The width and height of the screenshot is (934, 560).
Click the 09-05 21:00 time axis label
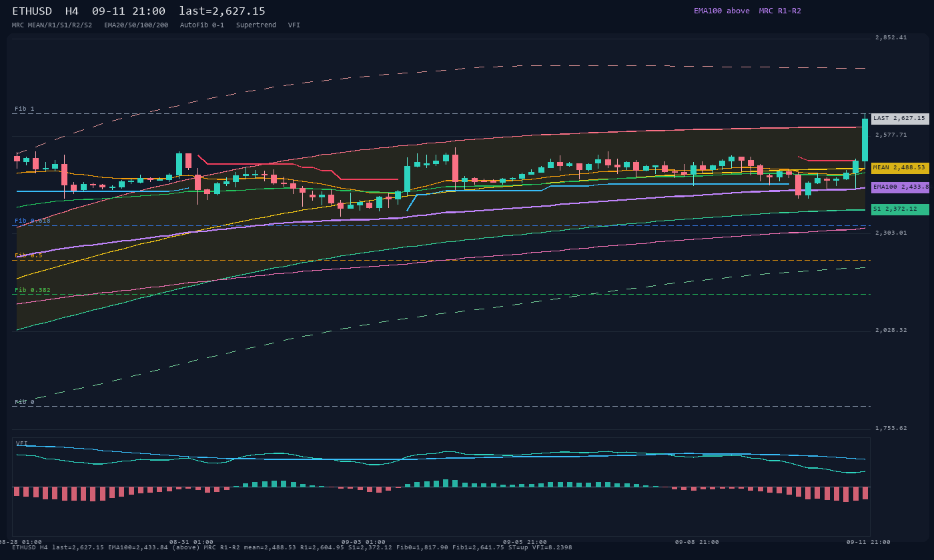(525, 542)
